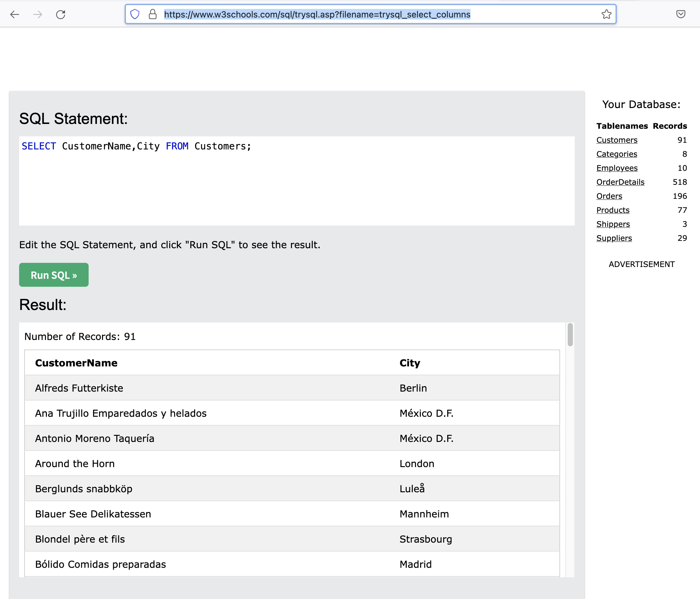Image resolution: width=700 pixels, height=599 pixels.
Task: View the Employees table
Action: pos(616,168)
